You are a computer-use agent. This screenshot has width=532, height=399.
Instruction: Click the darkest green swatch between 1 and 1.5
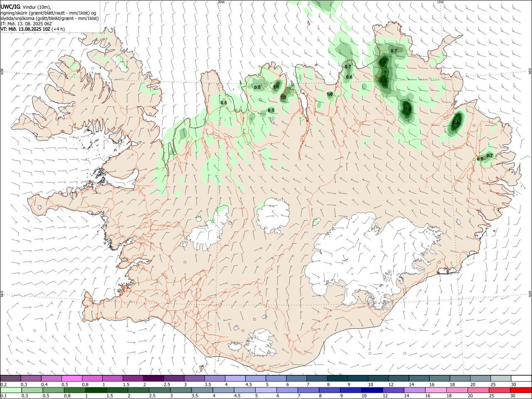pos(96,390)
